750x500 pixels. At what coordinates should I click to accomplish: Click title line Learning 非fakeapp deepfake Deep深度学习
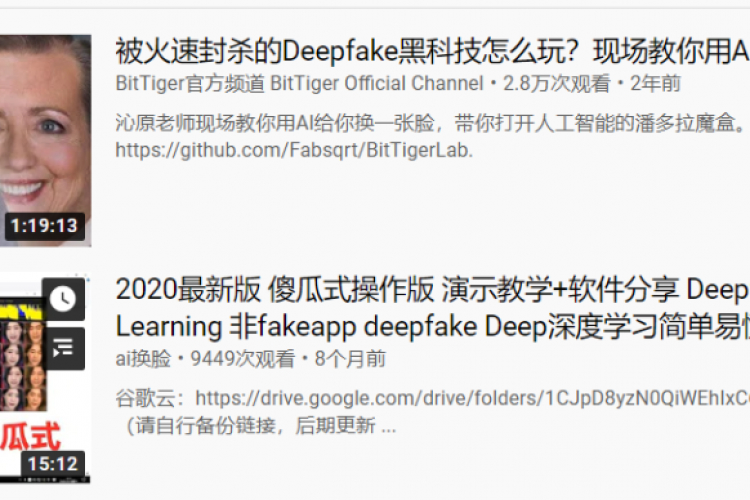click(432, 327)
